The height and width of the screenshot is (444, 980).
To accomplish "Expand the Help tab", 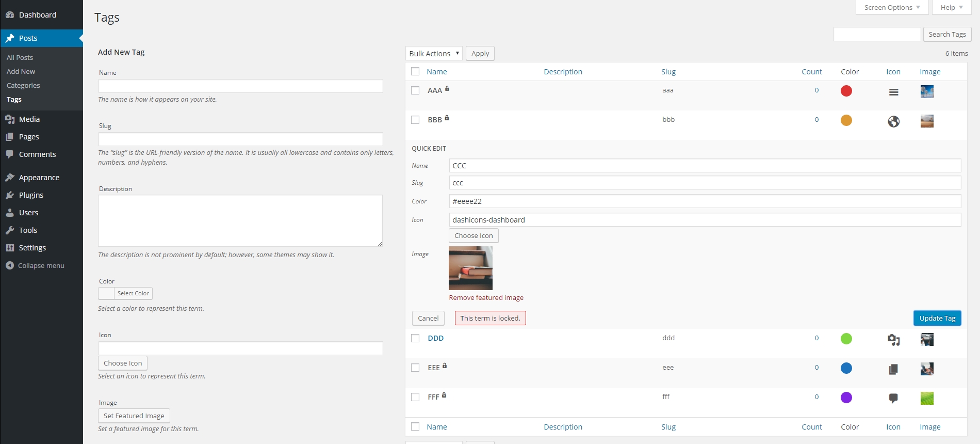I will tap(952, 7).
